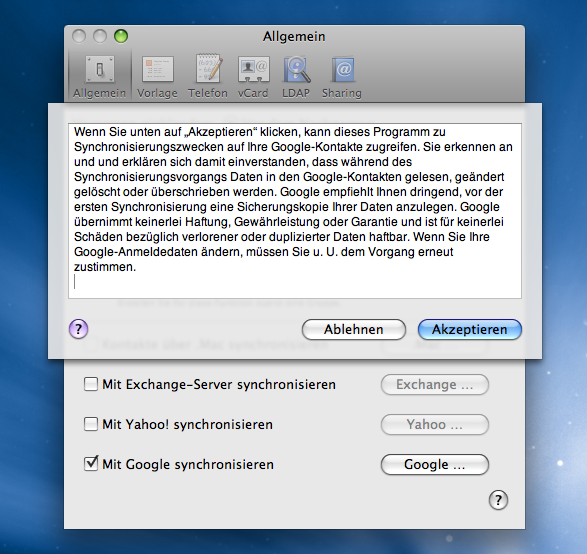
Task: Uncheck Mit Google synchronisieren checkbox
Action: tap(91, 464)
